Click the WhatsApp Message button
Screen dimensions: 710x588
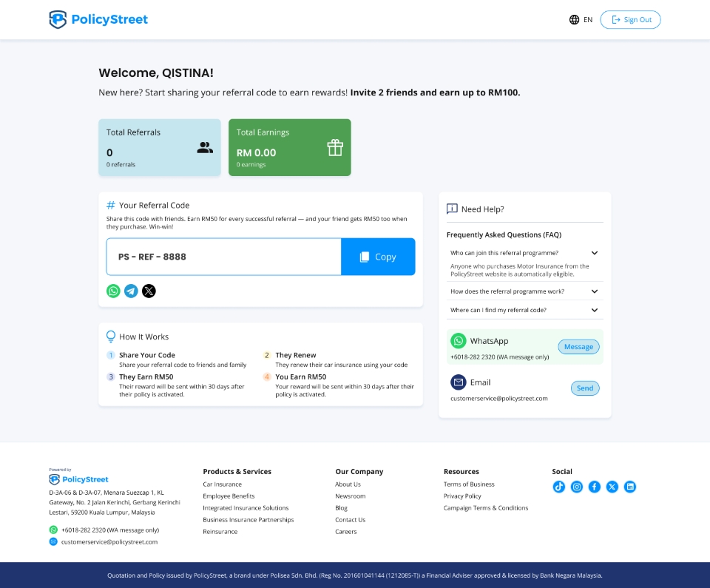click(578, 347)
